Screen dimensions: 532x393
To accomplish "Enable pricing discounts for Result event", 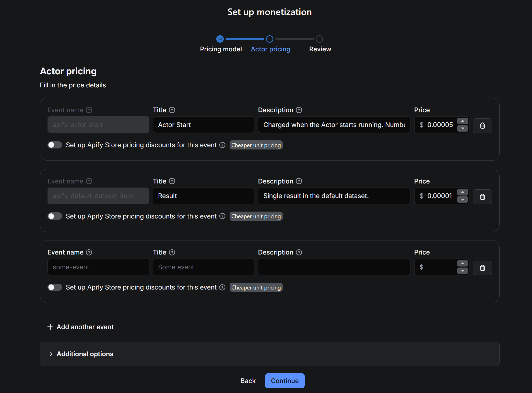I will pyautogui.click(x=55, y=216).
